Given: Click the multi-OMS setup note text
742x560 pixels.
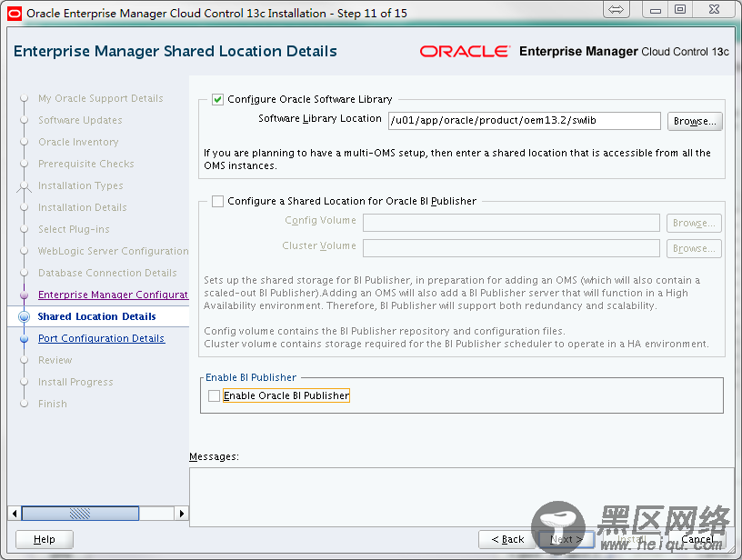Looking at the screenshot, I should (457, 159).
